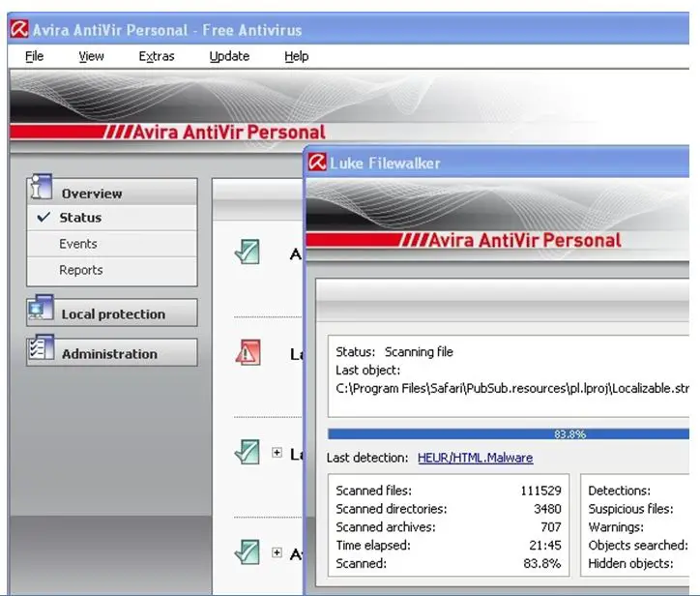Select Status in the Overview list
The image size is (700, 596).
[112, 218]
